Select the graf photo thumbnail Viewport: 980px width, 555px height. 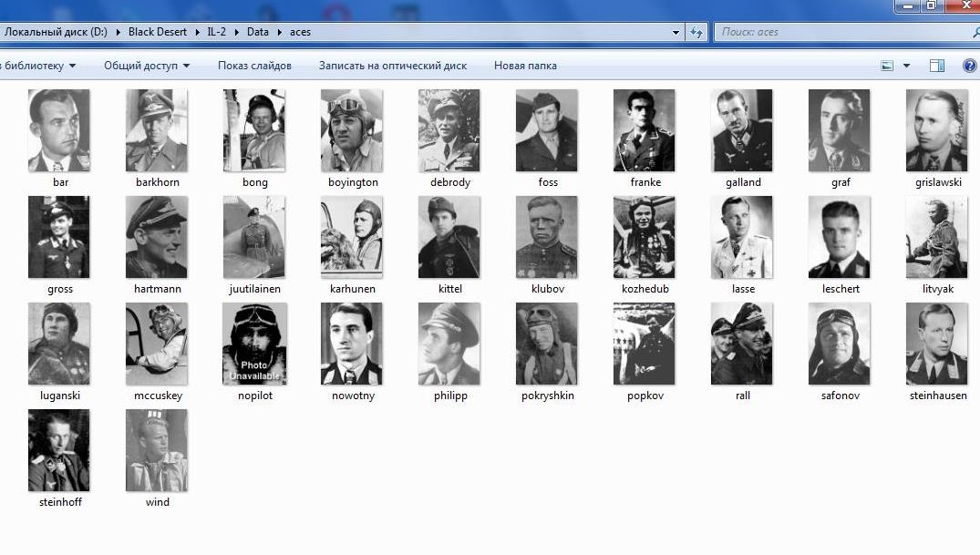(840, 130)
